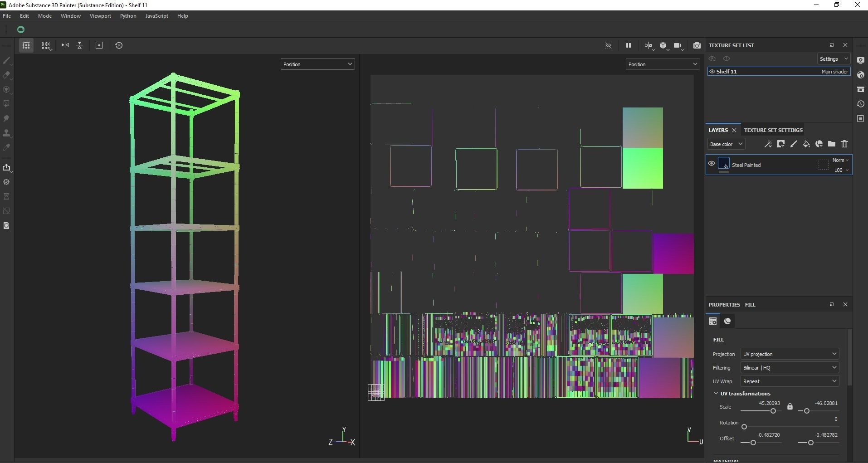This screenshot has height=463, width=868.
Task: Pause the viewport rendering
Action: pyautogui.click(x=629, y=45)
